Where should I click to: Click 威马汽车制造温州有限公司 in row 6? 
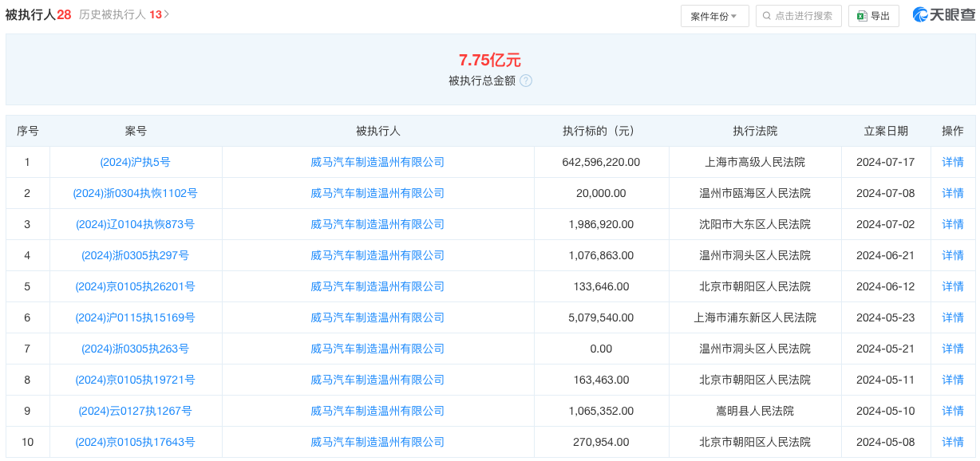[377, 317]
